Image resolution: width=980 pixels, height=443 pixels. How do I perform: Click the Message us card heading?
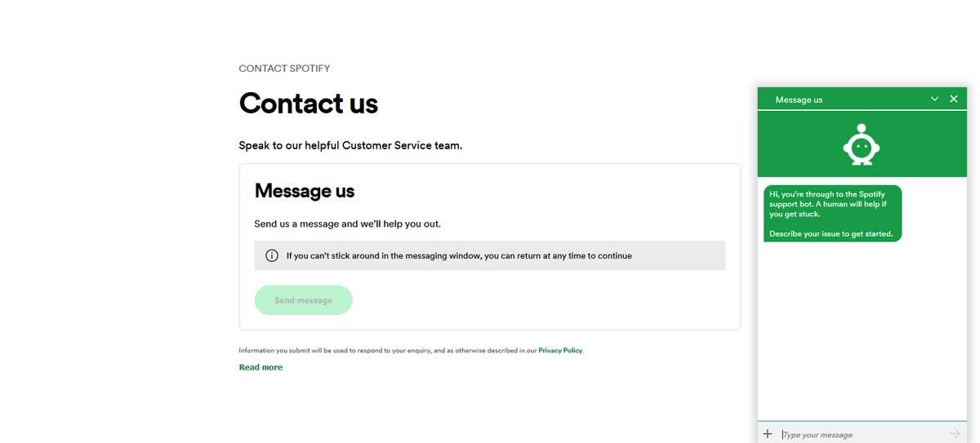(x=305, y=191)
